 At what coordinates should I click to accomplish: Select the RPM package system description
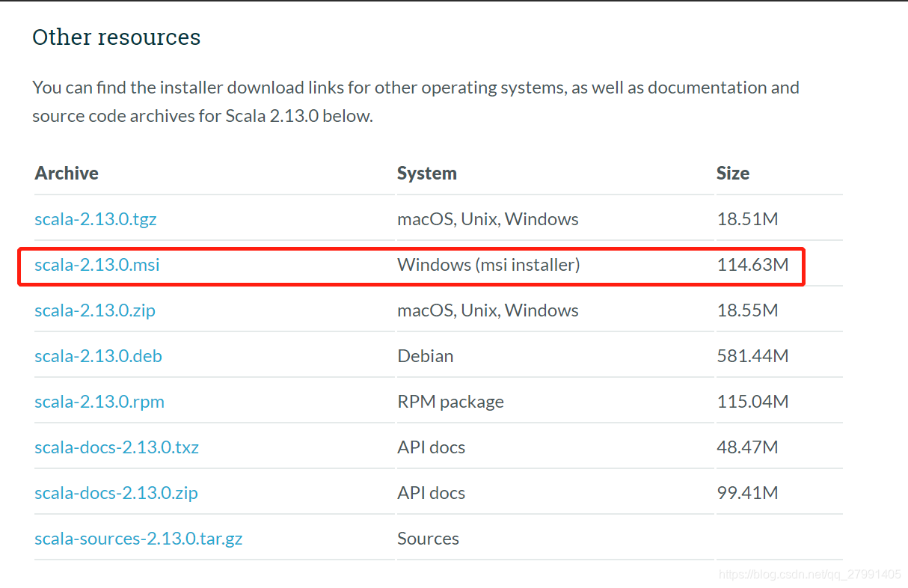pos(450,401)
